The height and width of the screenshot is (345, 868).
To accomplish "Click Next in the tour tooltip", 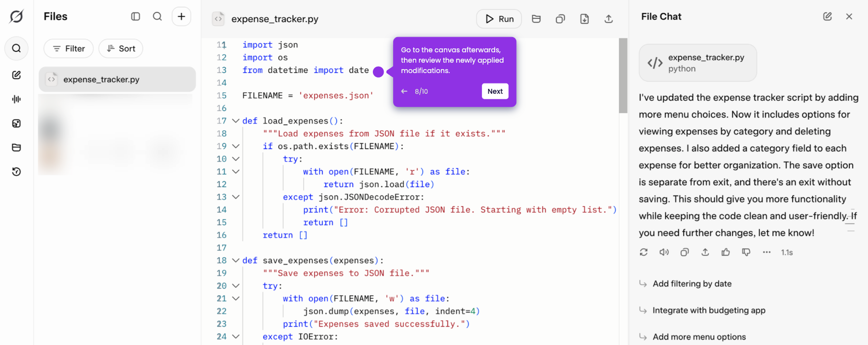I will tap(495, 91).
